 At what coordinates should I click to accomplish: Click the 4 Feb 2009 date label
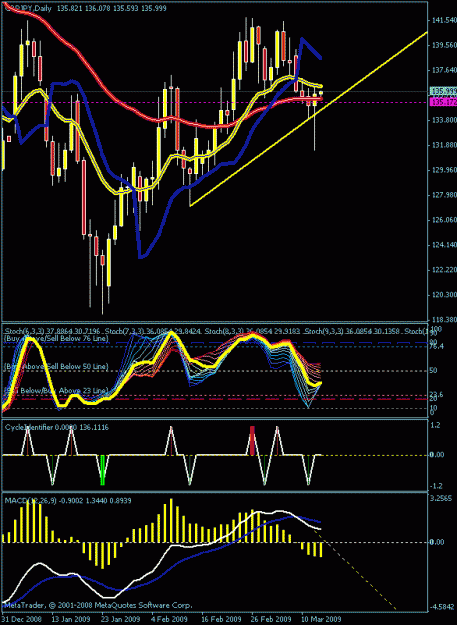pyautogui.click(x=168, y=617)
